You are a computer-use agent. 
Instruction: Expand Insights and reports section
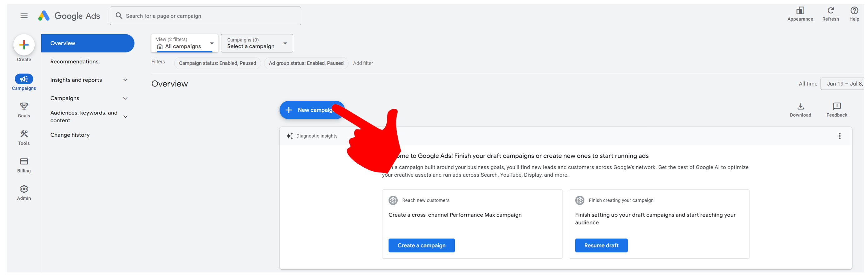[x=125, y=80]
